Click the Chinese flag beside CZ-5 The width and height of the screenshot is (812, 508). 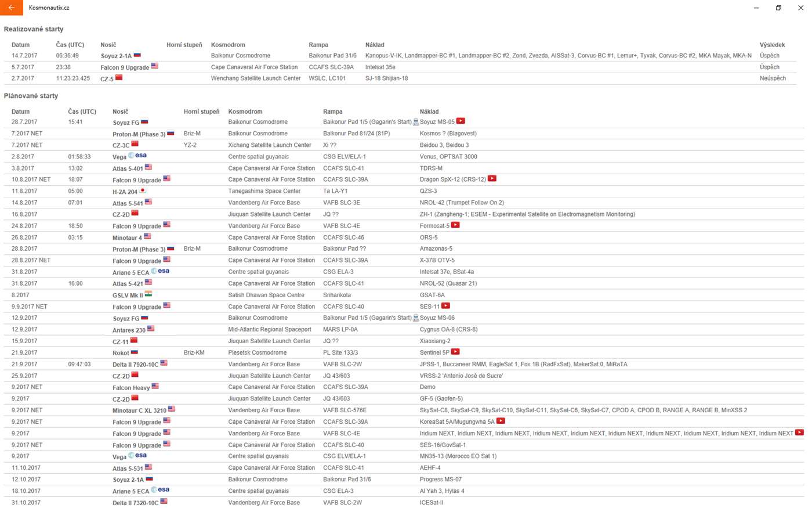[x=119, y=77]
